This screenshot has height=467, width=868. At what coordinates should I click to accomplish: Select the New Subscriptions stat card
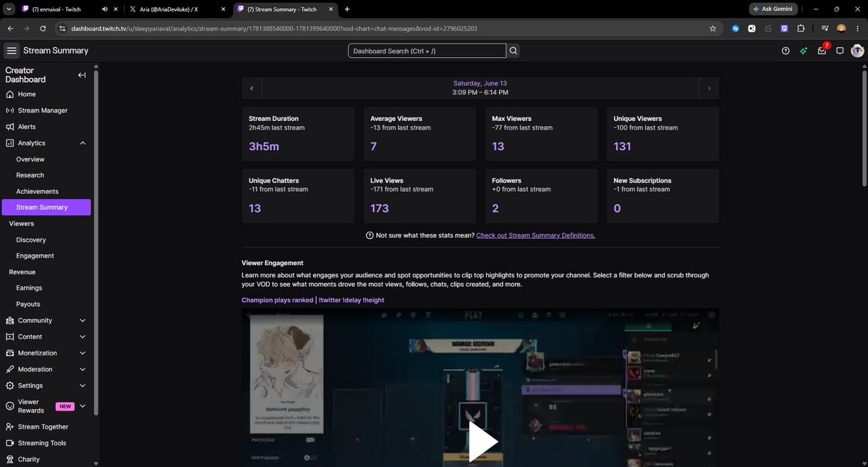point(663,195)
